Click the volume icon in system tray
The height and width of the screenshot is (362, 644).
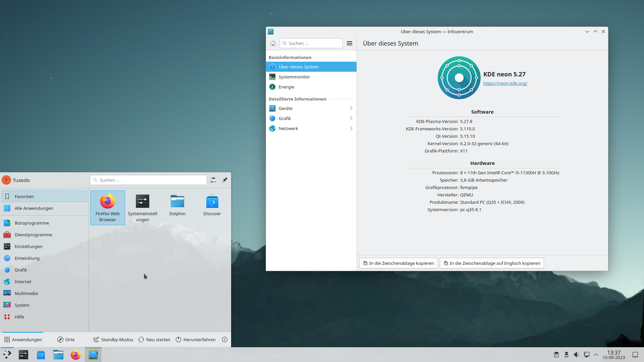[x=576, y=355]
